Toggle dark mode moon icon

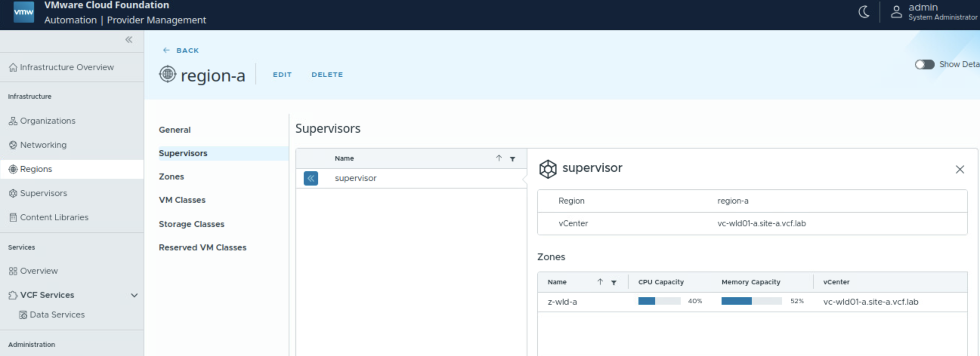[864, 12]
